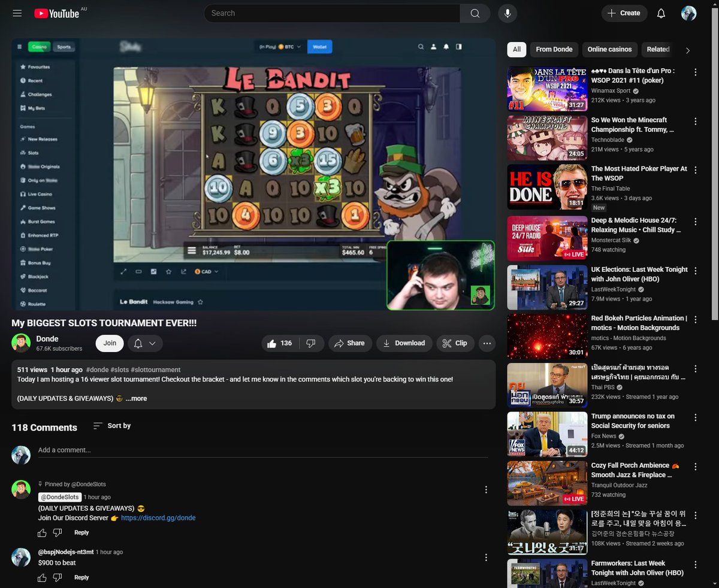Click the main video player
Screen dimensions: 719x588
coord(253,174)
